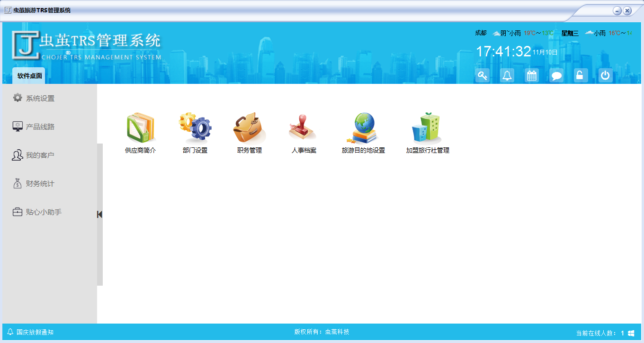
Task: Select 贴心小助手 menu label in sidebar
Action: 44,212
